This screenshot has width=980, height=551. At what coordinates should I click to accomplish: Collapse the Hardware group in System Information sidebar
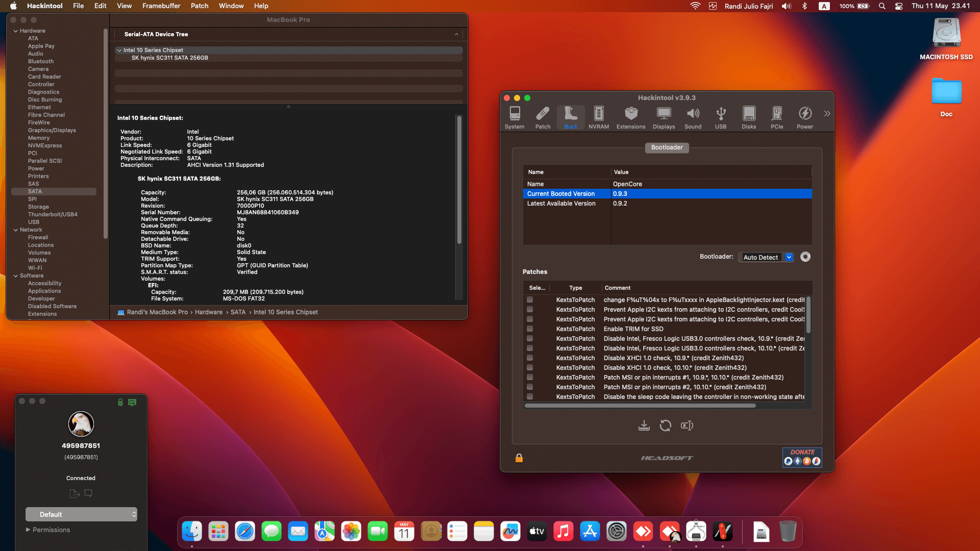point(16,31)
